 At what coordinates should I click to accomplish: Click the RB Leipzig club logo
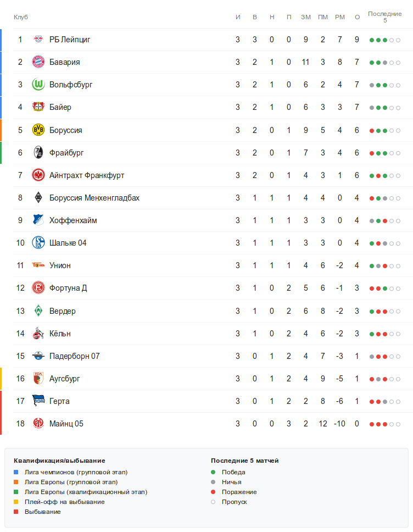pos(38,40)
